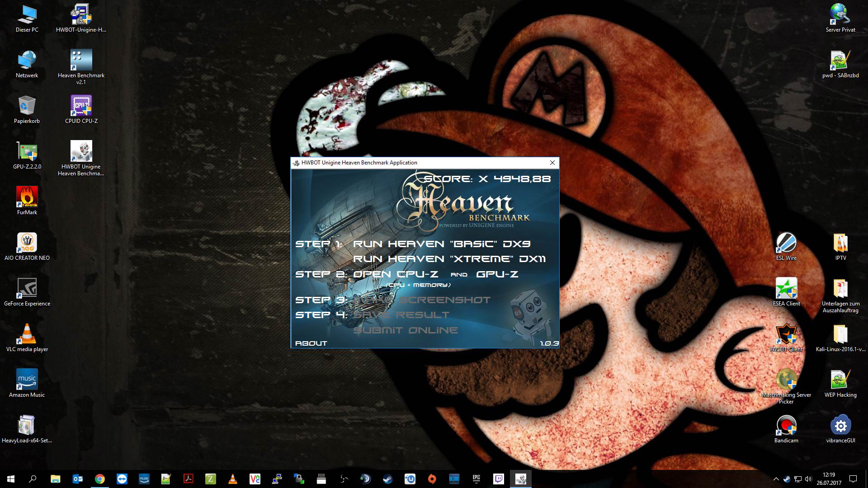The image size is (868, 488).
Task: Open Outlook from taskbar
Action: point(77,479)
